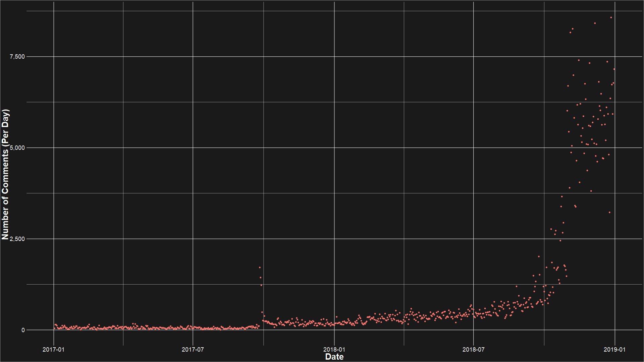Click the intersection of 7,500 gridline and 2019-01 gridline
The width and height of the screenshot is (644, 362).
[x=614, y=57]
